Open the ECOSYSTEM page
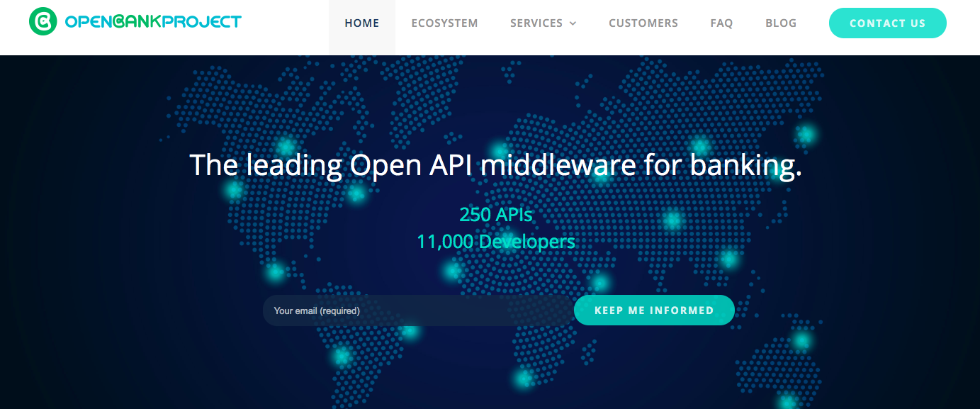 [x=444, y=23]
